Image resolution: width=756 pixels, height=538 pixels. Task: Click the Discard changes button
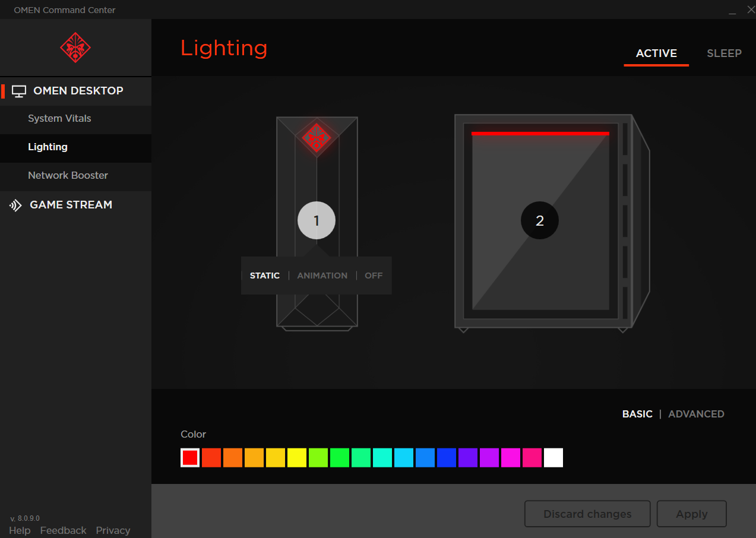point(587,514)
